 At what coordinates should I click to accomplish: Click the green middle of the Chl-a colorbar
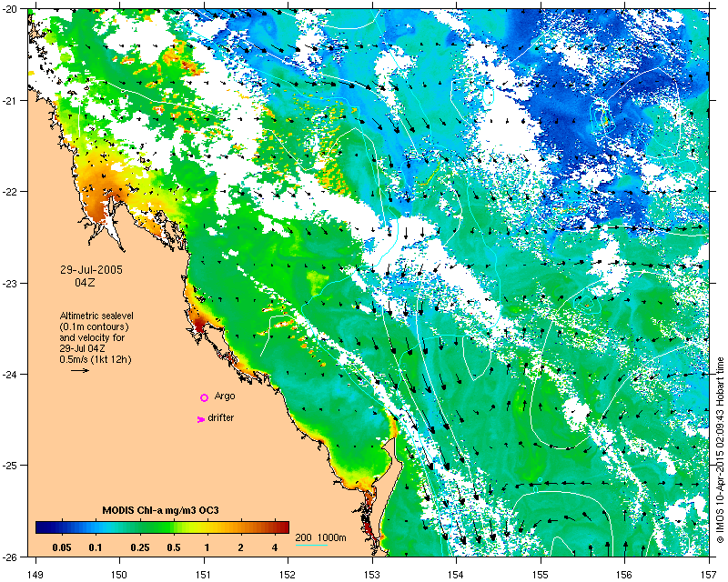pyautogui.click(x=163, y=527)
